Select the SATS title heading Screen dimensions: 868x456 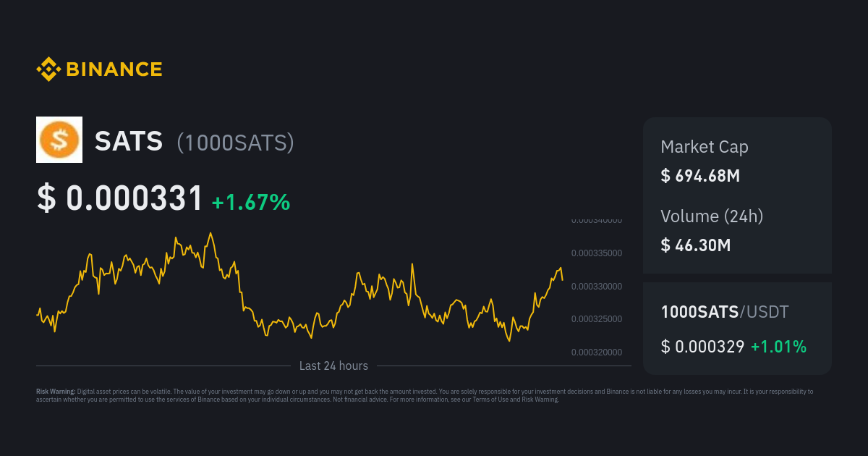click(x=129, y=142)
